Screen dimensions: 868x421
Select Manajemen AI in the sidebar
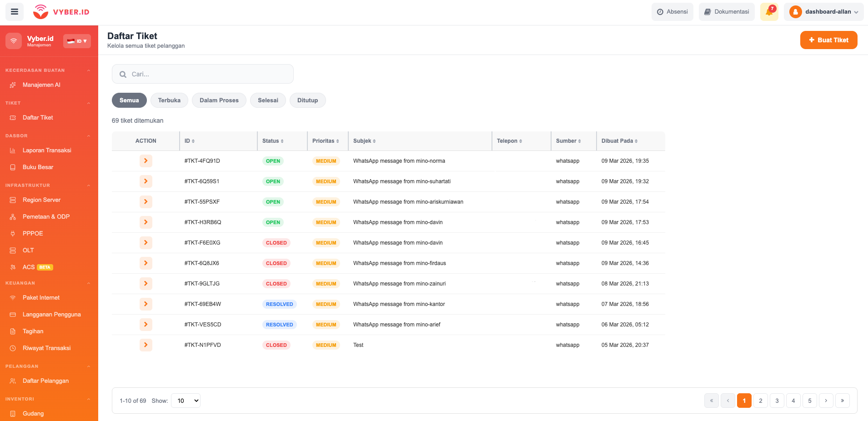pyautogui.click(x=41, y=85)
